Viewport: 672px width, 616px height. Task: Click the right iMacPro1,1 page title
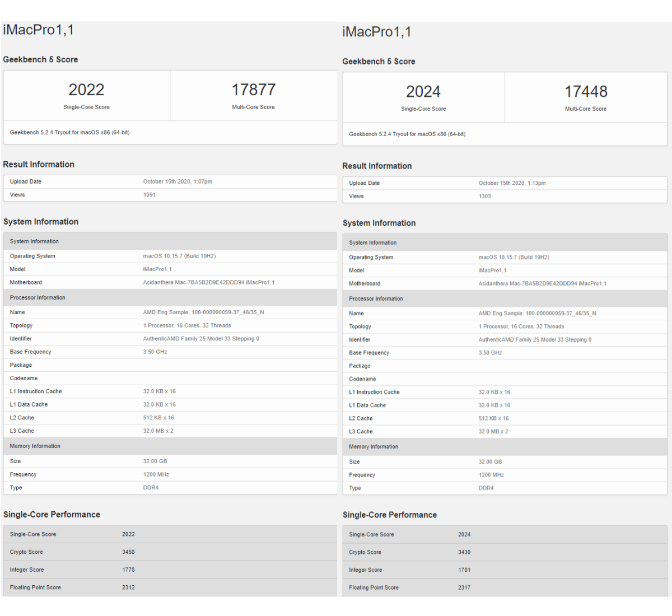[377, 32]
